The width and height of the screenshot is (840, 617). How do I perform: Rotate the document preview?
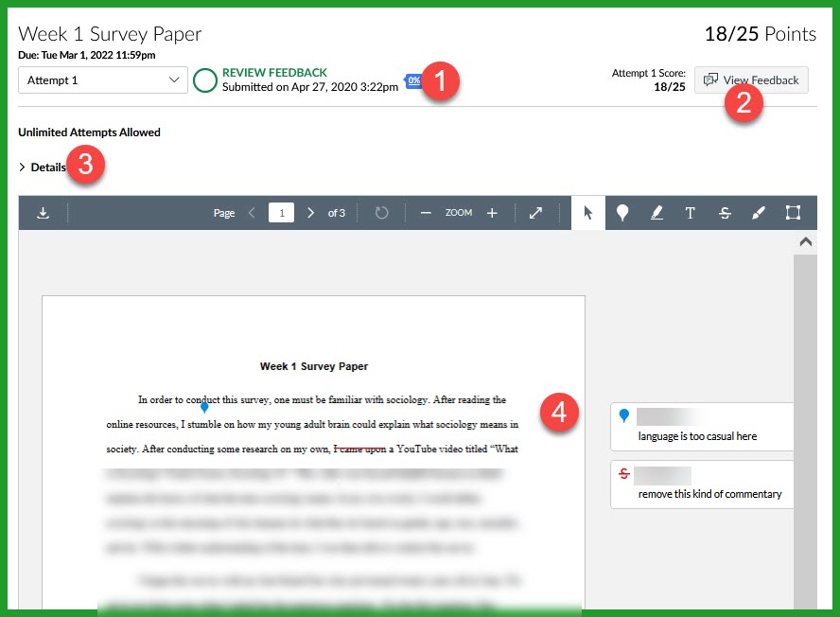[382, 213]
